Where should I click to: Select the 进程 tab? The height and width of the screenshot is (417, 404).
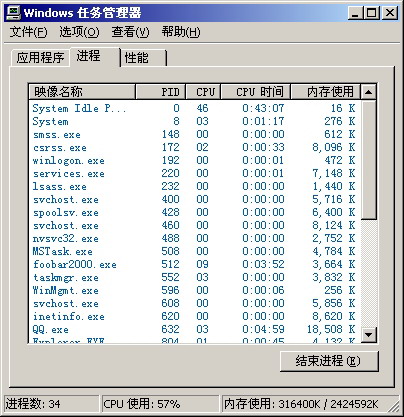point(95,57)
